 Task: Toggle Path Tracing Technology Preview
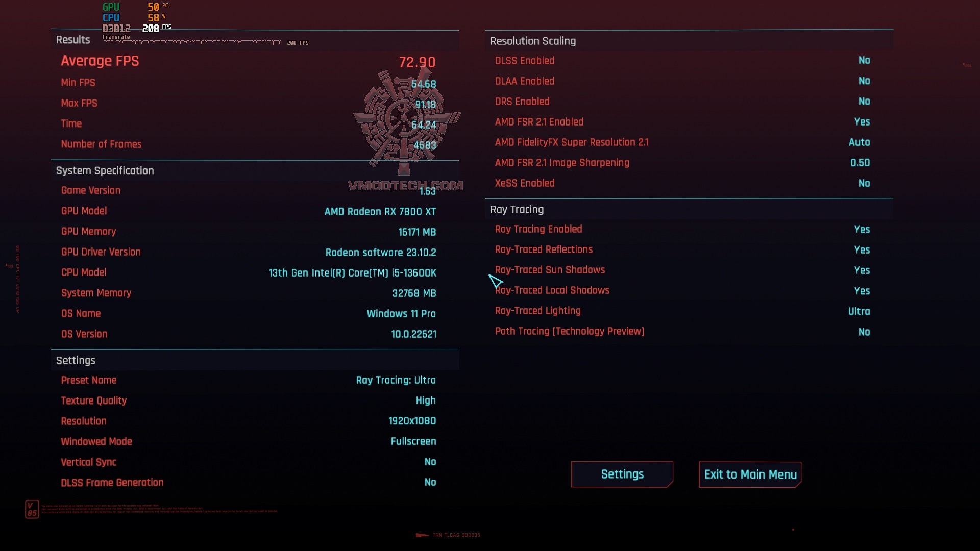click(x=864, y=331)
